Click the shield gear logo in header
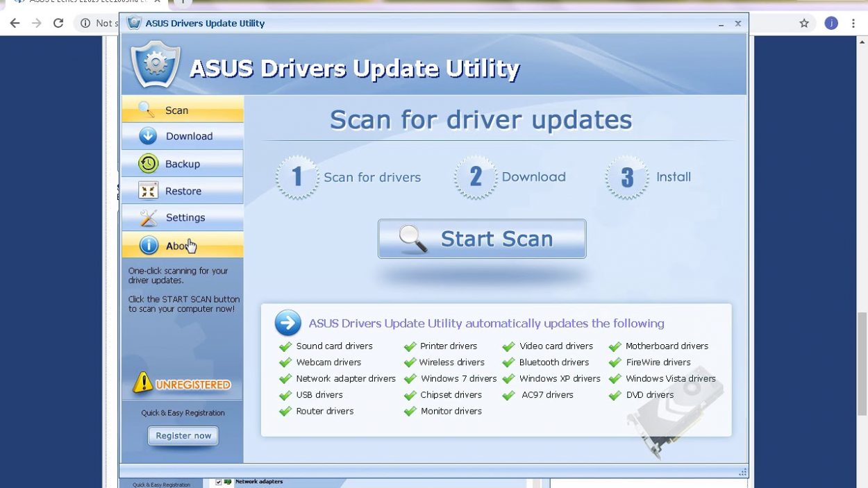868x488 pixels. coord(156,64)
